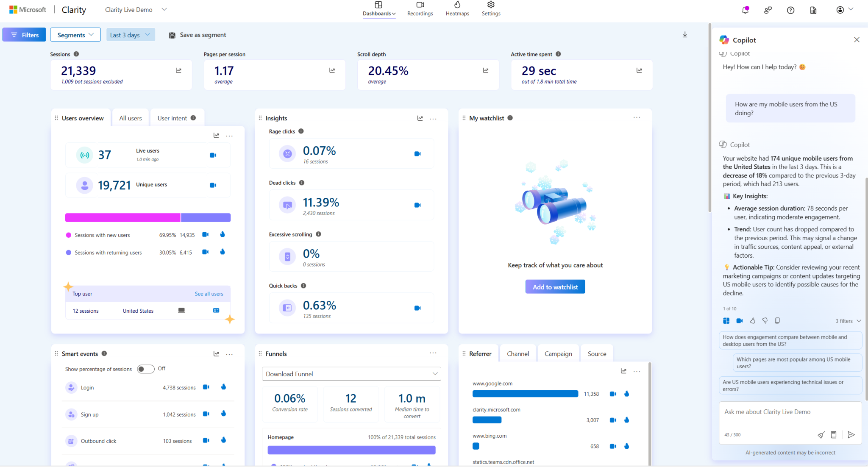This screenshot has width=868, height=467.
Task: Show trend chart for Sessions card
Action: [x=178, y=70]
